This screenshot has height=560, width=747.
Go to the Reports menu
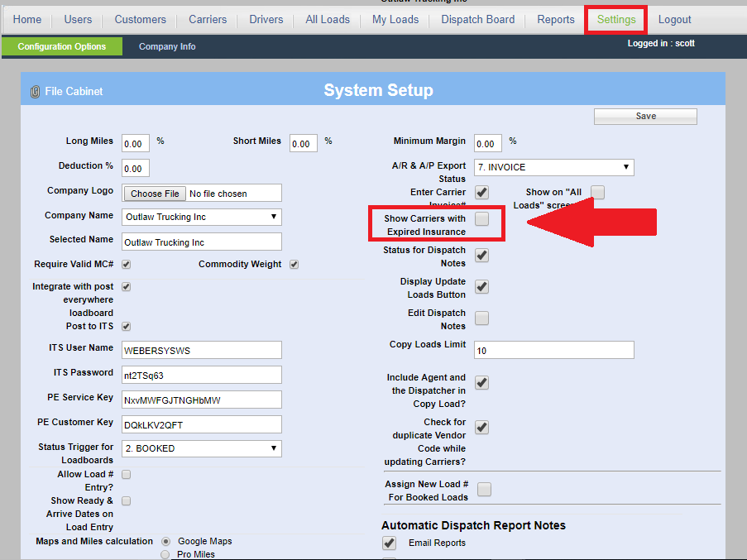[555, 20]
